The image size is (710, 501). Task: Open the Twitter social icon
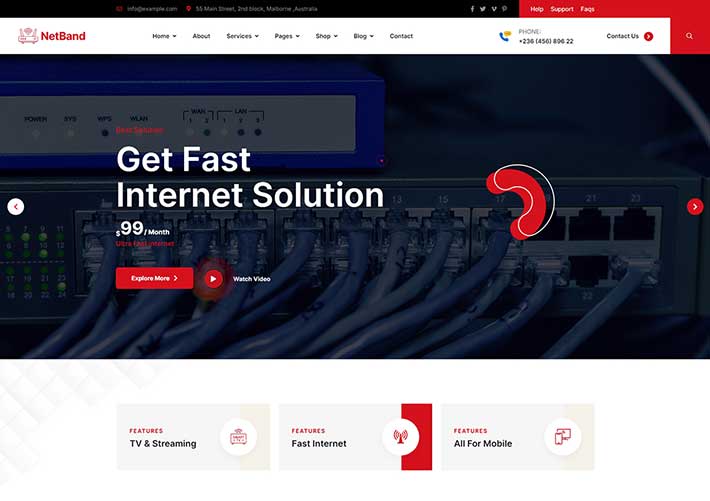click(x=483, y=9)
